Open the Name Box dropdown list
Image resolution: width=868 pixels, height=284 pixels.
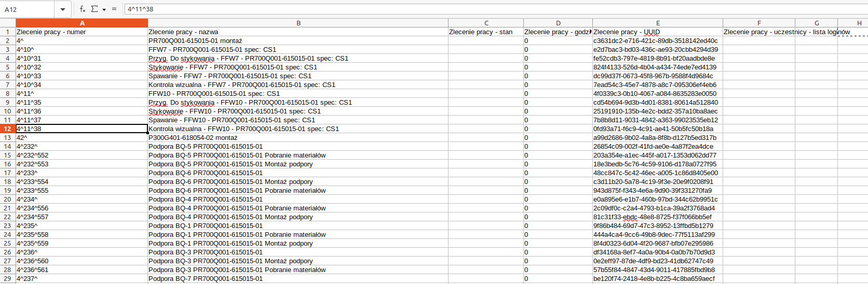click(x=63, y=9)
